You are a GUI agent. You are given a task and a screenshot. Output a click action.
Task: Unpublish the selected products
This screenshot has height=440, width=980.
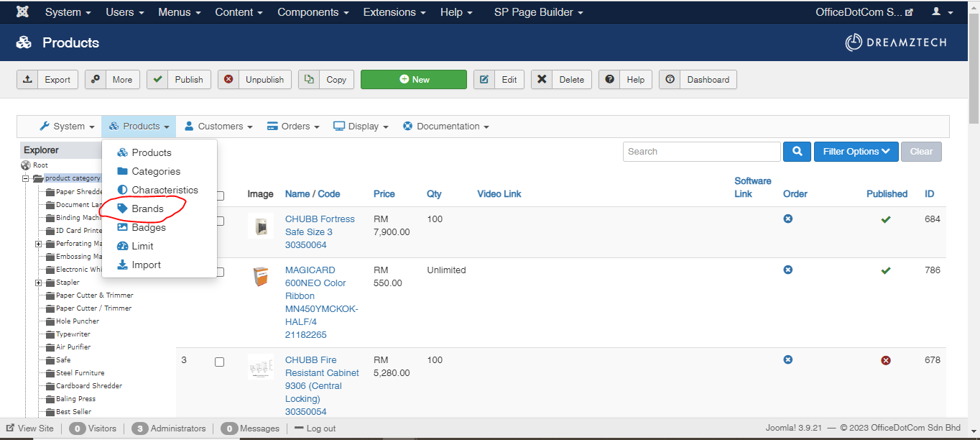(255, 80)
